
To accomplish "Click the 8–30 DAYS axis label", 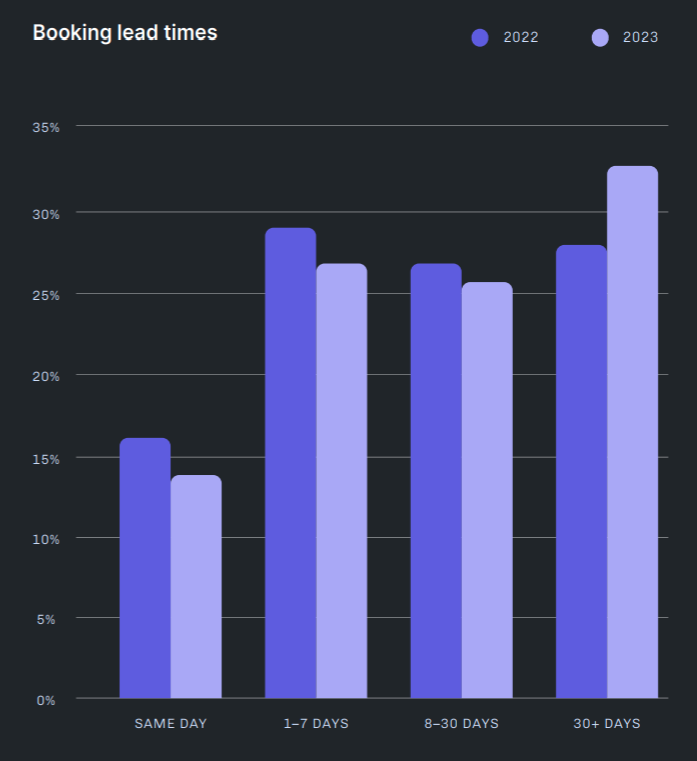I will pos(461,723).
